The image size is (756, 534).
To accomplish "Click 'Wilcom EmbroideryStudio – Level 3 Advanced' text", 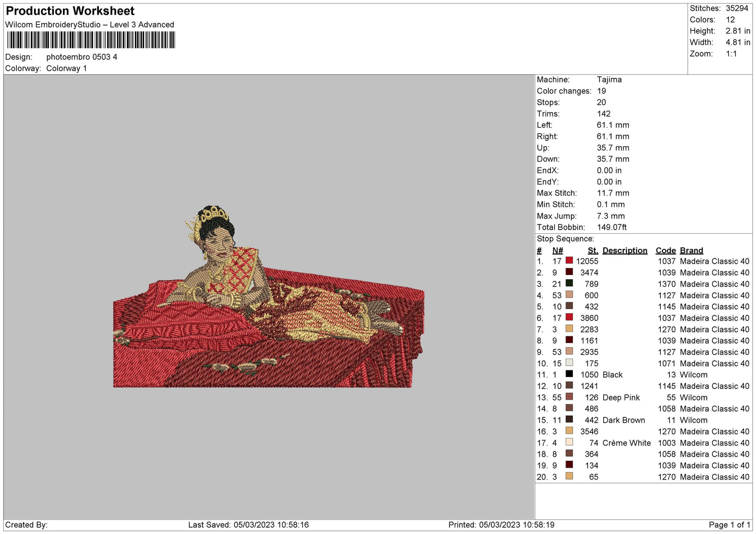I will click(x=89, y=25).
